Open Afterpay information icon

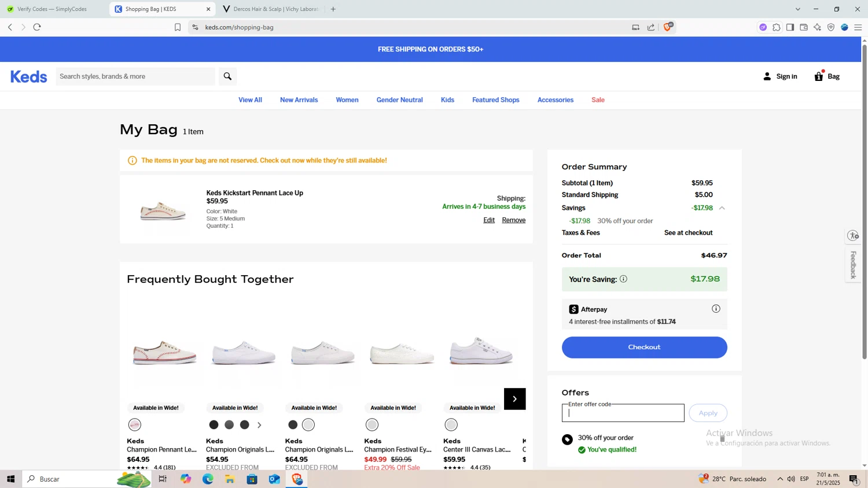(716, 309)
